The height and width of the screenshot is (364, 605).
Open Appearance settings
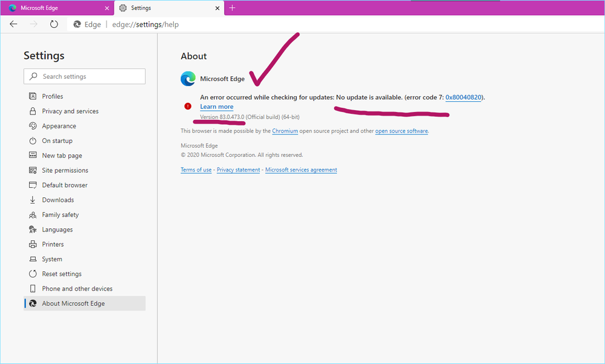pos(85,126)
